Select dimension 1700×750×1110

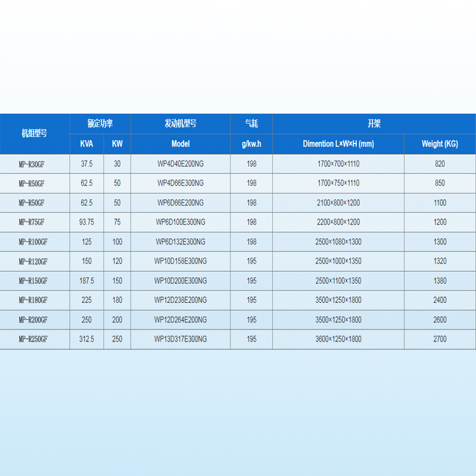pos(338,183)
